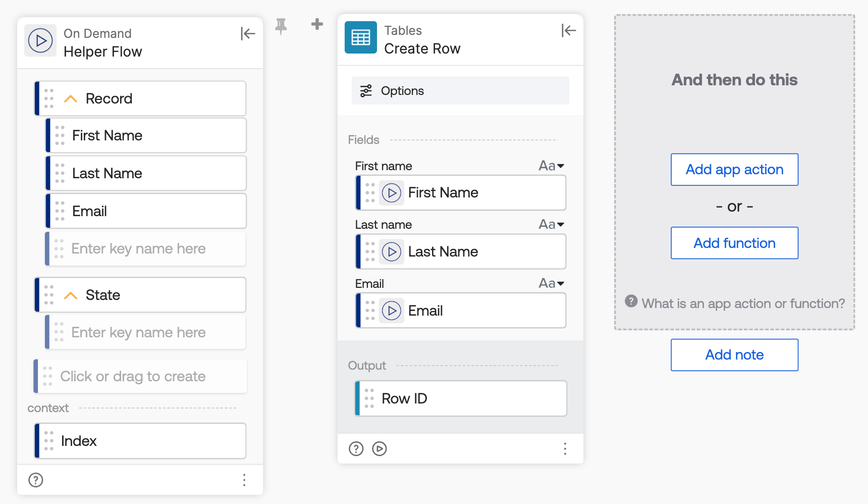Open Email field type Aa dropdown

tap(552, 283)
